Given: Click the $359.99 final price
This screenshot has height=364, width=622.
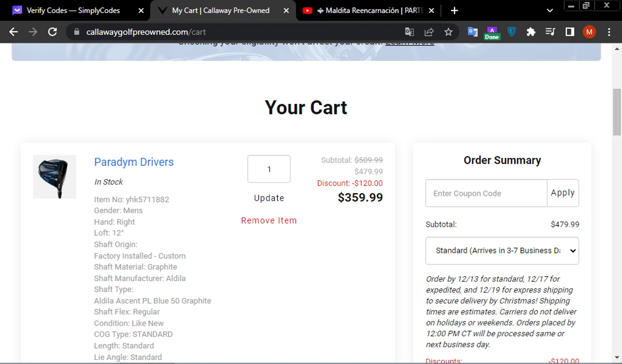Looking at the screenshot, I should (360, 198).
